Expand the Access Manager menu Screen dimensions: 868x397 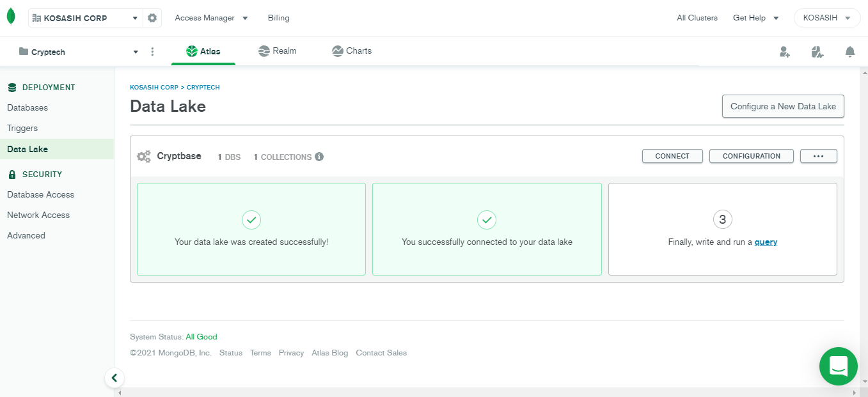click(x=211, y=18)
